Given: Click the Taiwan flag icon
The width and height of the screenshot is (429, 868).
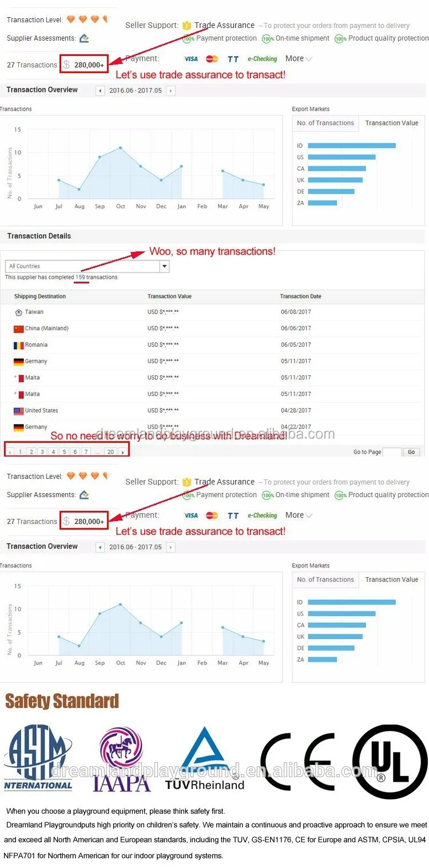Looking at the screenshot, I should click(x=18, y=312).
